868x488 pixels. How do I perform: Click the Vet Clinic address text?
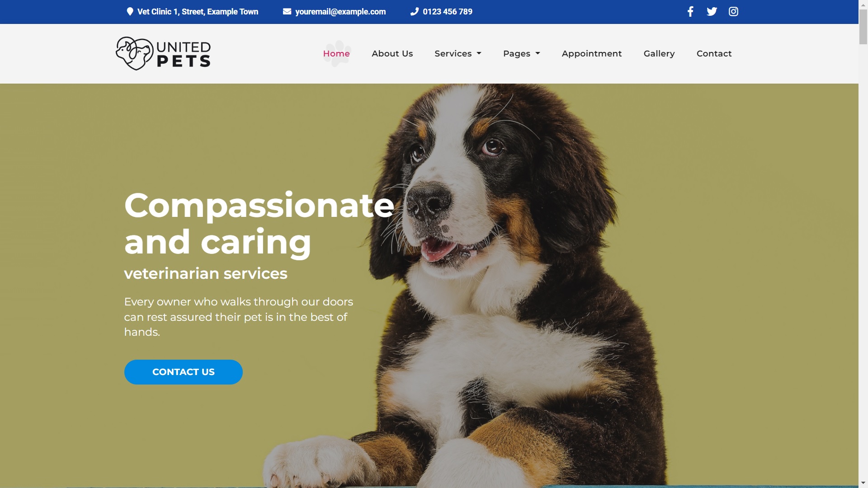[198, 12]
